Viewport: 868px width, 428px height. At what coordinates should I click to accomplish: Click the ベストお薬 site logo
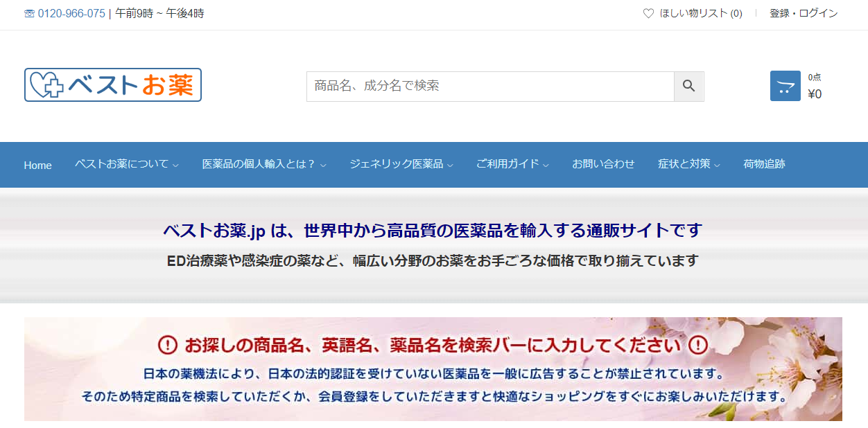tap(113, 85)
